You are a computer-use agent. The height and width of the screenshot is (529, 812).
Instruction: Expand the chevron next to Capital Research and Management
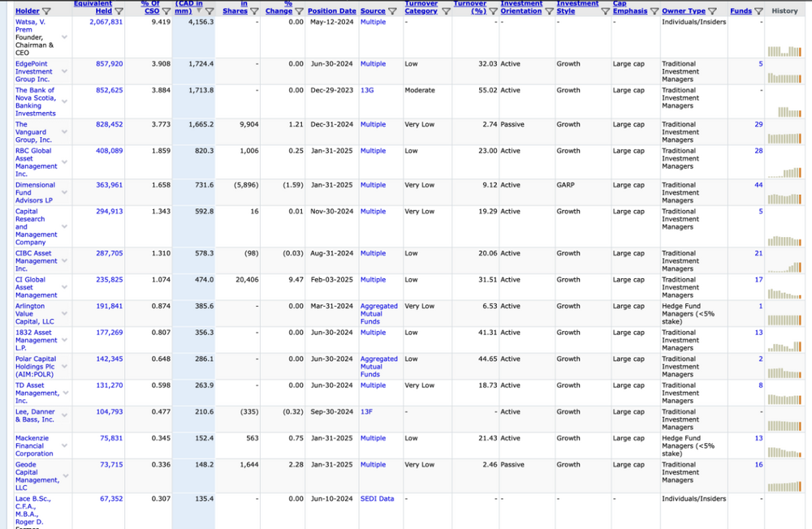click(64, 226)
